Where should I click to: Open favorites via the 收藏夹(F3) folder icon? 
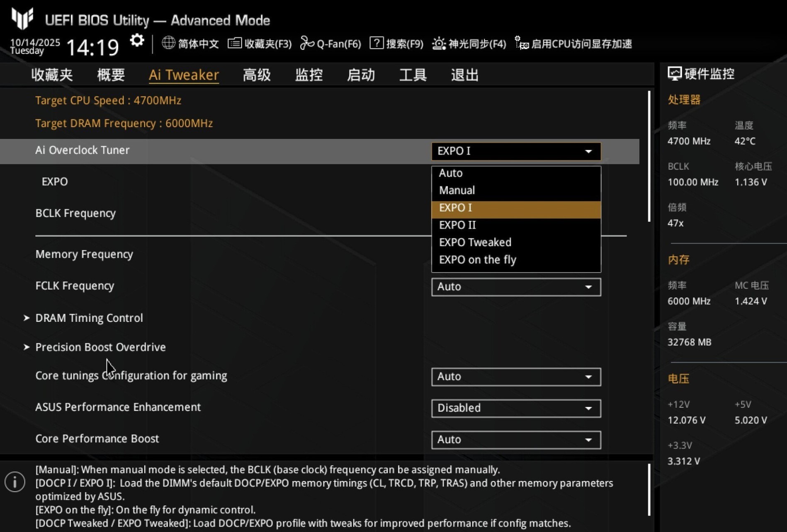pos(235,43)
